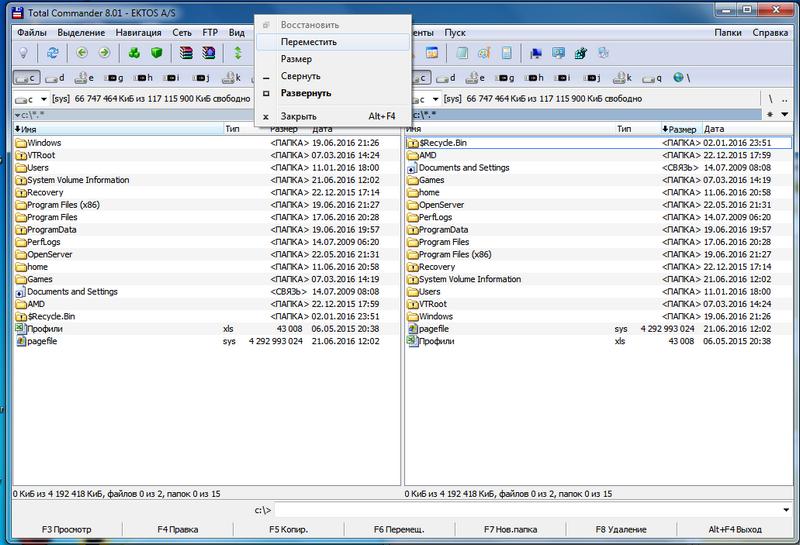Open the Сеть menu
This screenshot has width=800, height=545.
pos(182,33)
